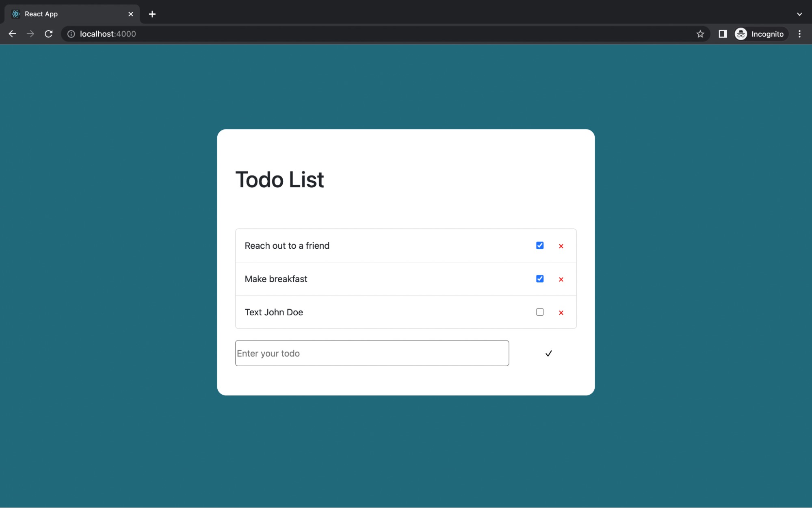Screen dimensions: 812x508
Task: Click the blue checked state on 'Reach out to a friend'
Action: [x=539, y=245]
